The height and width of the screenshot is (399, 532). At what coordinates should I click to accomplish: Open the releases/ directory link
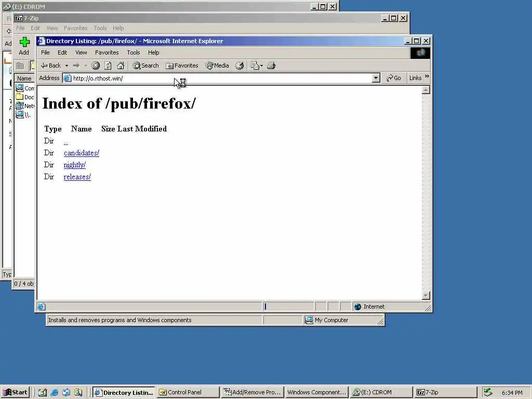(77, 177)
